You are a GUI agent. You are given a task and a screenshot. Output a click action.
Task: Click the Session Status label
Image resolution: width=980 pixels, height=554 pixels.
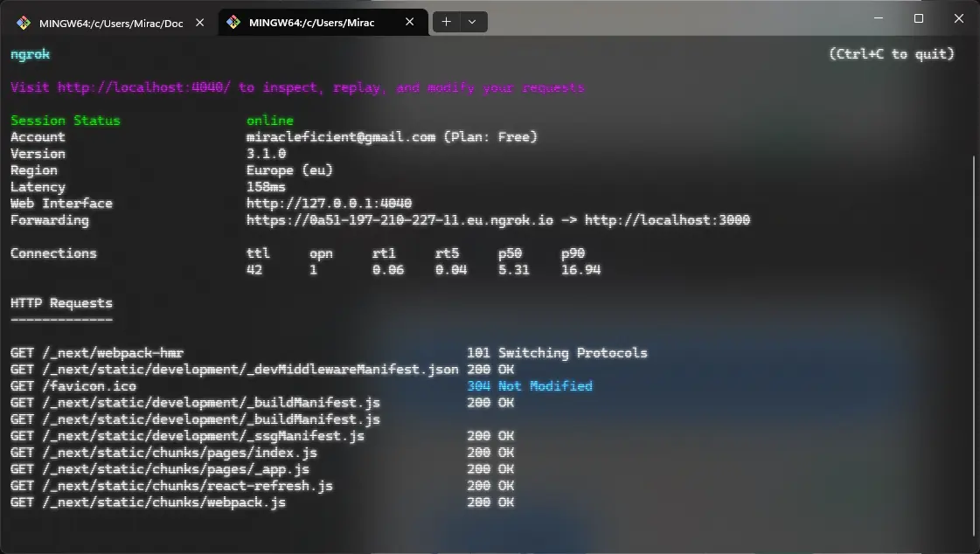click(65, 121)
